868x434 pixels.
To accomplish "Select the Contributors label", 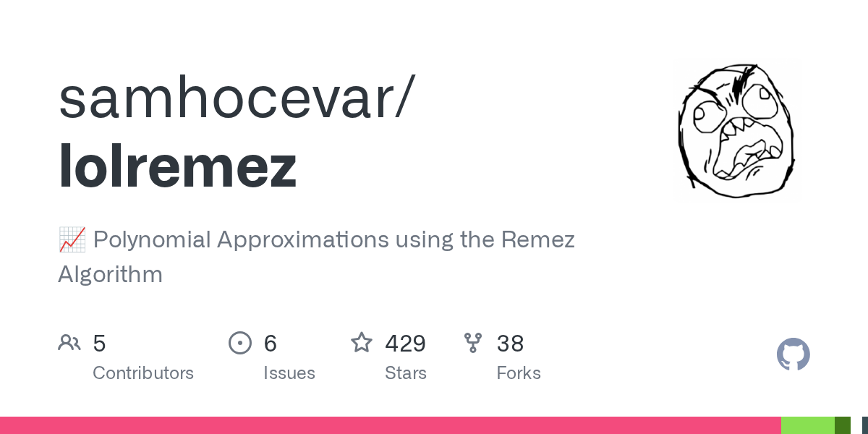I will coord(143,373).
